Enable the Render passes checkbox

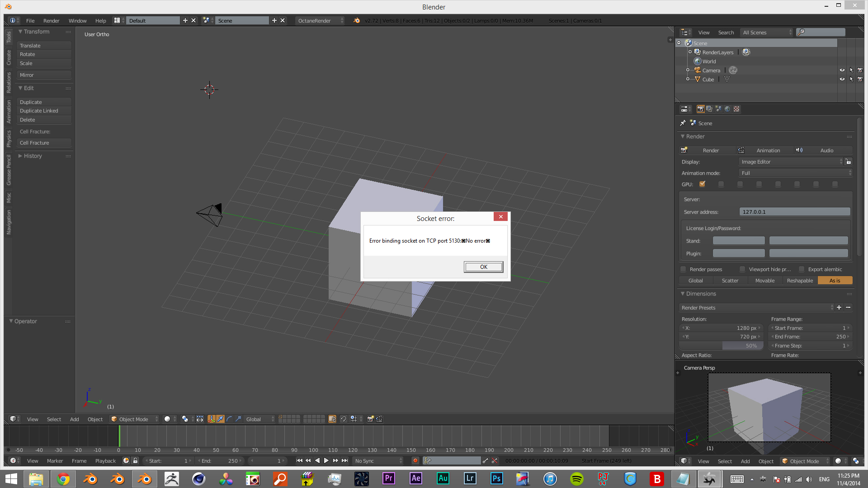coord(684,269)
